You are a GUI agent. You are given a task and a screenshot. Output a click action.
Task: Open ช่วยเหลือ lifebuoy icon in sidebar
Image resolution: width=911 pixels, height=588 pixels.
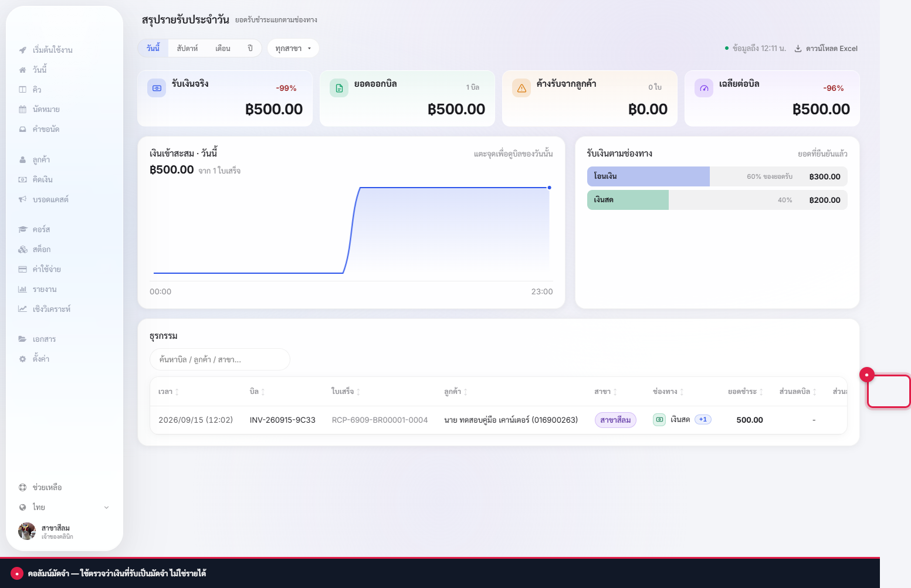(x=22, y=488)
